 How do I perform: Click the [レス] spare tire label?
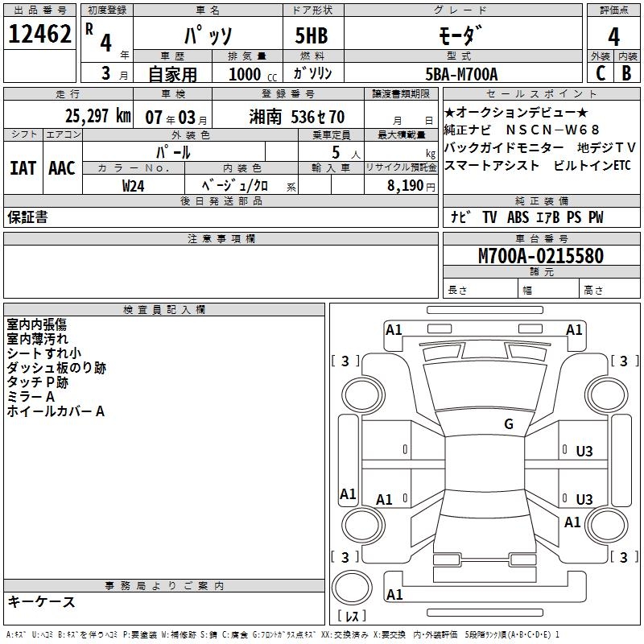click(352, 616)
